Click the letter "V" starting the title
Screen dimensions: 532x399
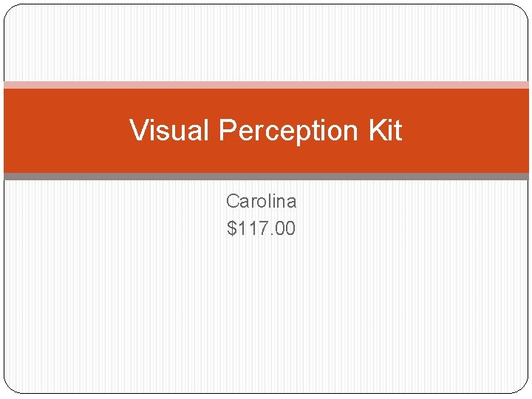[x=138, y=130]
